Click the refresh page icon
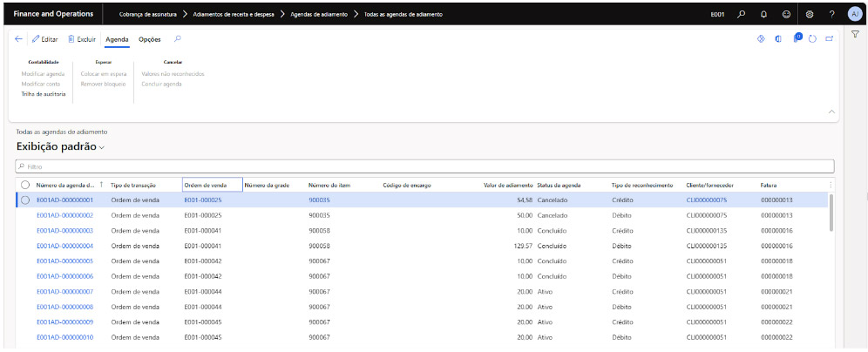The image size is (868, 352). 813,39
